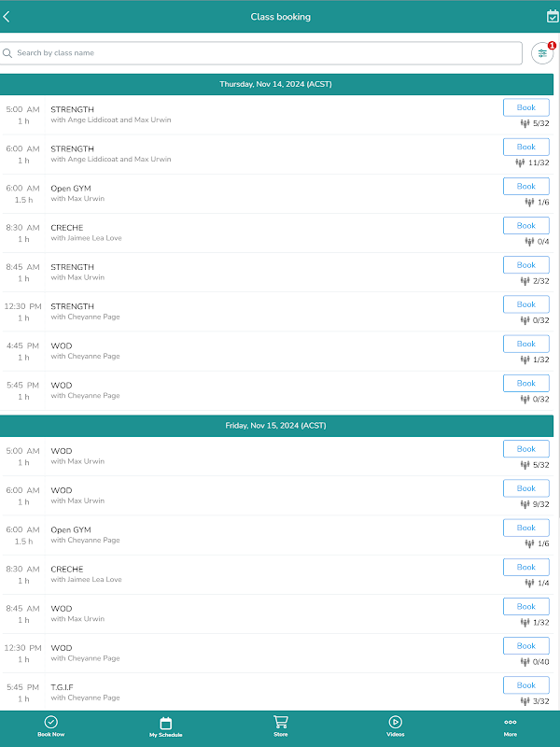Book Thursday 5:45 PM WOD class
The width and height of the screenshot is (560, 747).
526,383
